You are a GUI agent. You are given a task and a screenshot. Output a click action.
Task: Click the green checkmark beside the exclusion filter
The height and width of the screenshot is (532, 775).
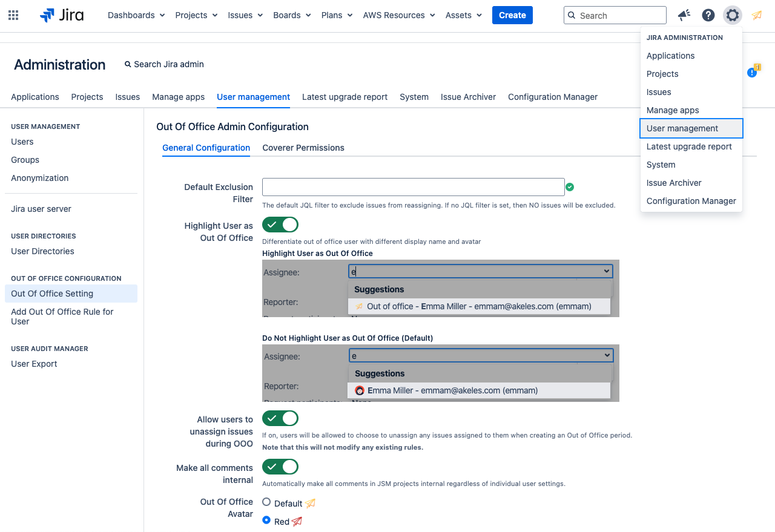coord(570,187)
